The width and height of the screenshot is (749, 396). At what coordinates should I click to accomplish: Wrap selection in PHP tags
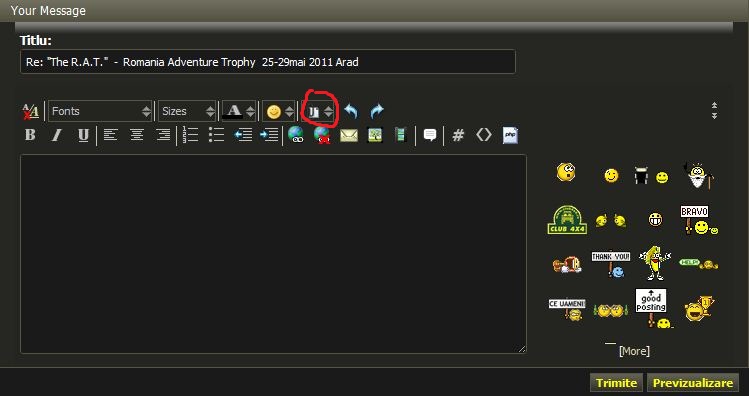pyautogui.click(x=510, y=135)
